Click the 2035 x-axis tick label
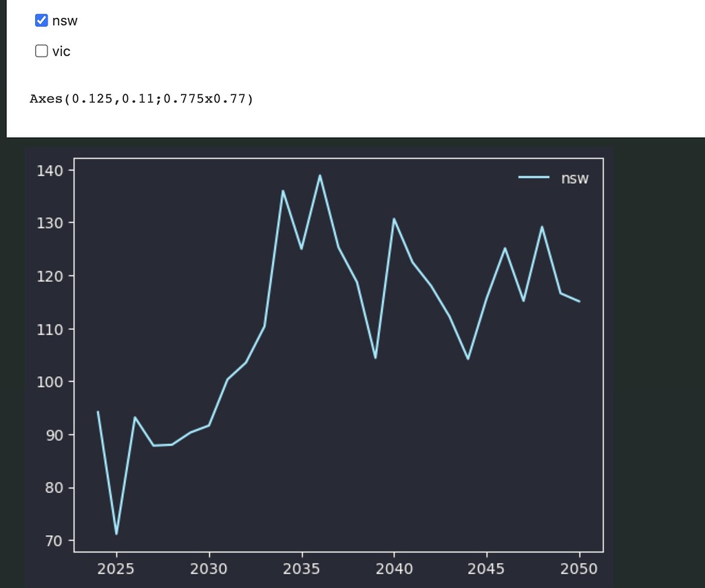The image size is (705, 588). [x=302, y=569]
